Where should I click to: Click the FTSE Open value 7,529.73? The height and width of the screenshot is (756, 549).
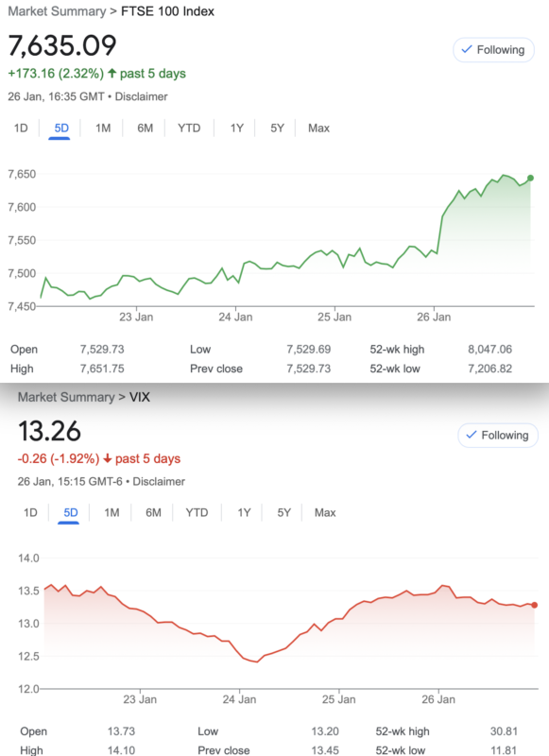coord(102,349)
